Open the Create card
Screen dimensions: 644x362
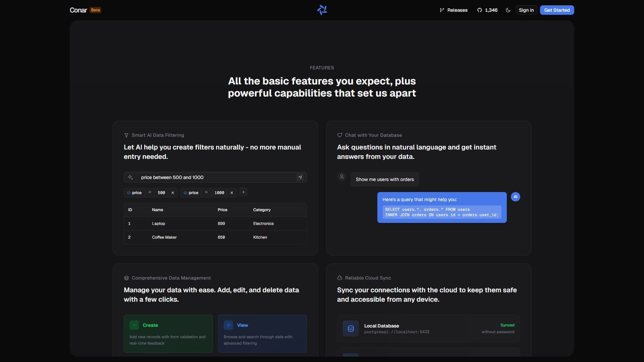[168, 334]
